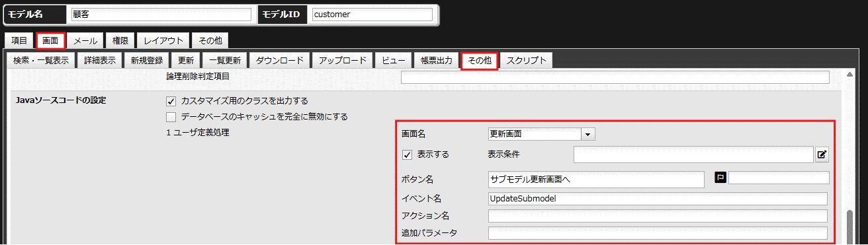Open the 検索・一覧表示 sub-tab

coord(41,61)
